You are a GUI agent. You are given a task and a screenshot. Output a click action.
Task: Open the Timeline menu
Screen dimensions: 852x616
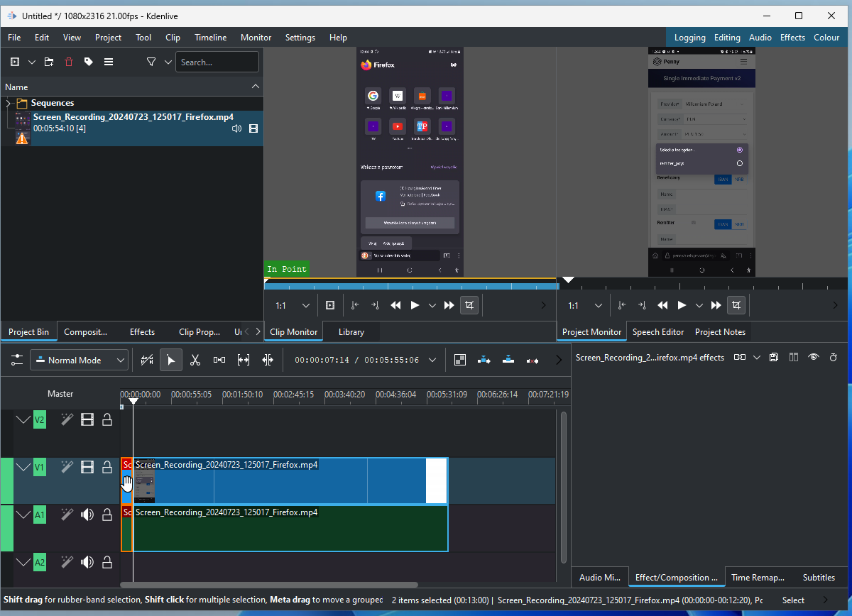pos(211,38)
